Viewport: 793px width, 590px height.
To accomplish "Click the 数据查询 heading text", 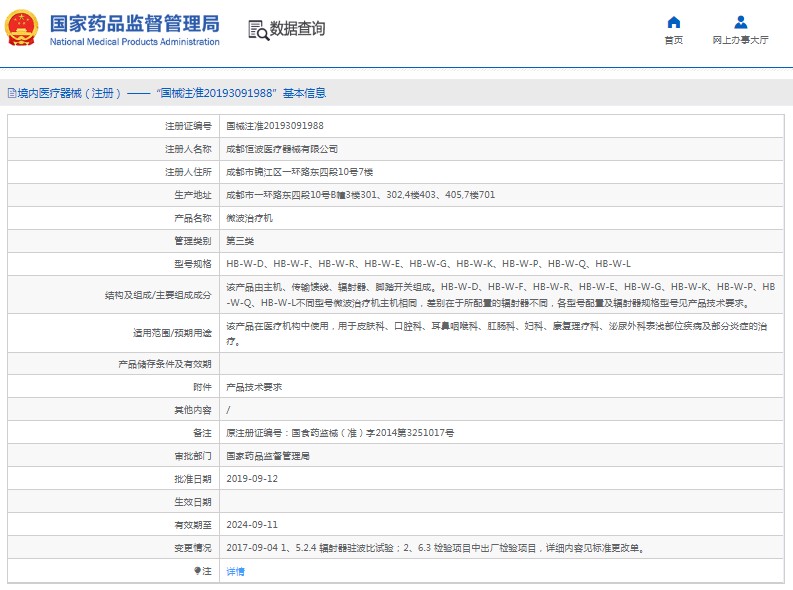I will pos(297,28).
